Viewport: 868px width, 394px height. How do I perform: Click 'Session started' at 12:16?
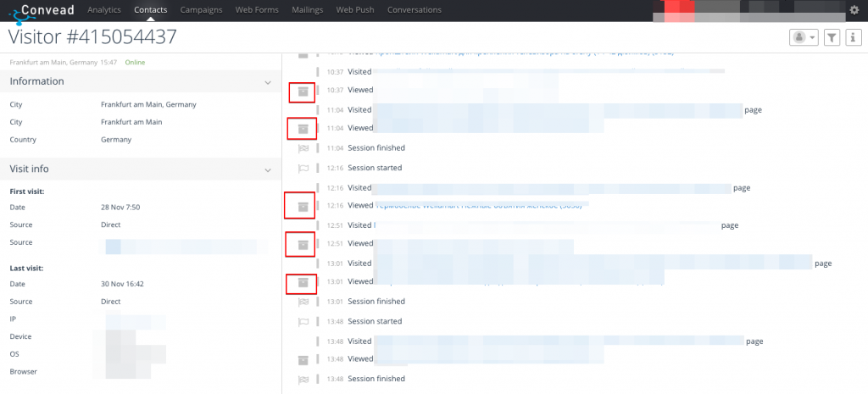(375, 168)
